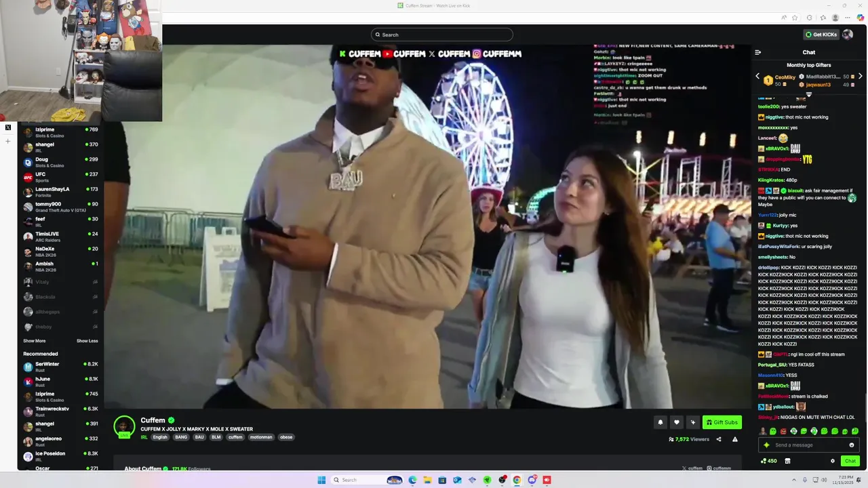Screen dimensions: 868x488
Task: Click the Windows taskbar search box
Action: click(x=368, y=480)
